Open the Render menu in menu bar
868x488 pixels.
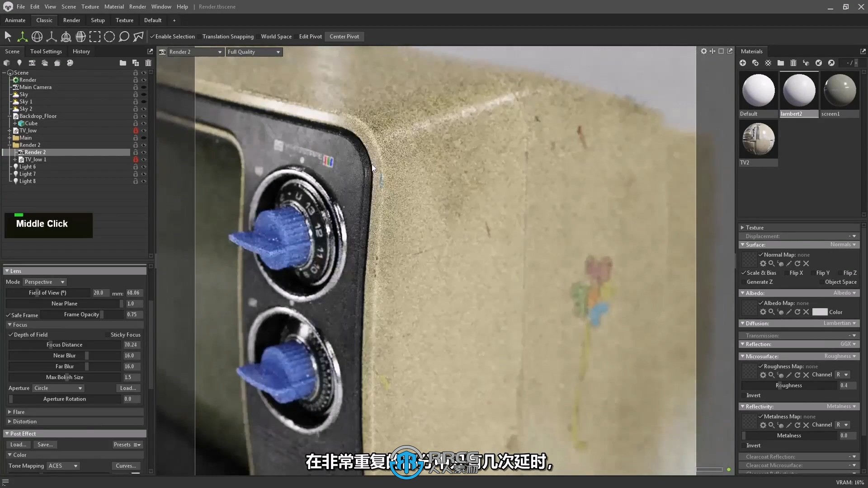tap(137, 7)
